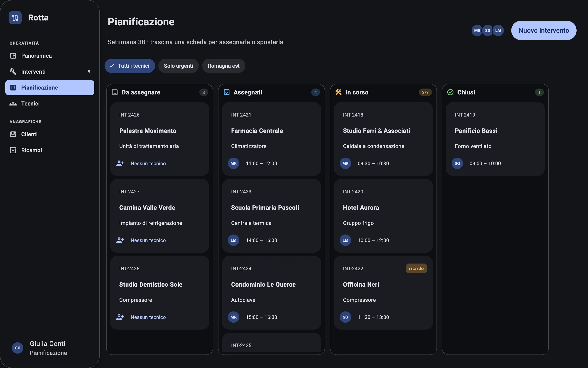The width and height of the screenshot is (588, 368).
Task: Click the SG avatar in the header
Action: click(x=488, y=30)
